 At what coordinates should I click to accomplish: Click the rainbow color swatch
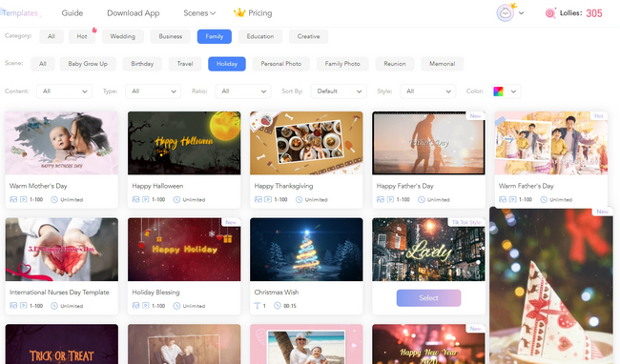(498, 91)
